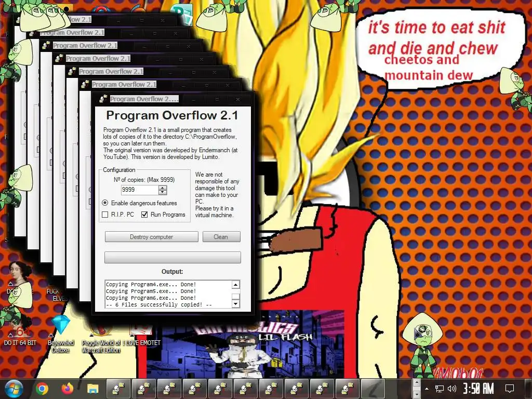Click the empty progress bar
The height and width of the screenshot is (399, 532).
[172, 258]
